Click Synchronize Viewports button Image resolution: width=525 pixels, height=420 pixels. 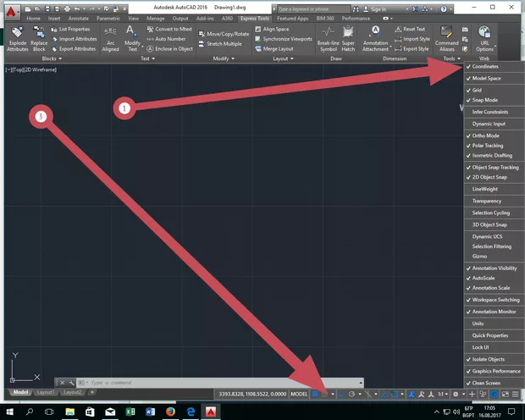(284, 39)
